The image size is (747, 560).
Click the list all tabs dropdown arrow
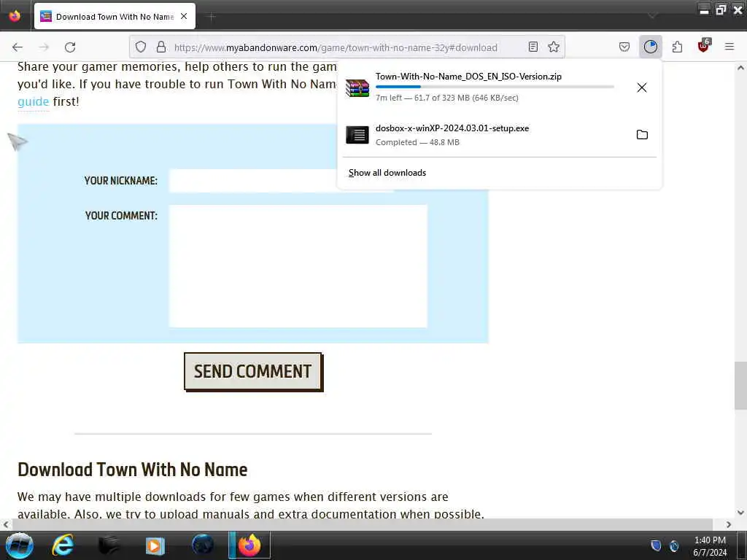click(652, 16)
